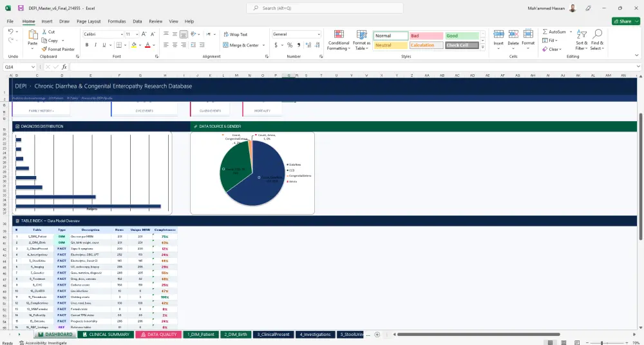Expand the cell styles gallery more arrow
This screenshot has width=644, height=345.
482,48
